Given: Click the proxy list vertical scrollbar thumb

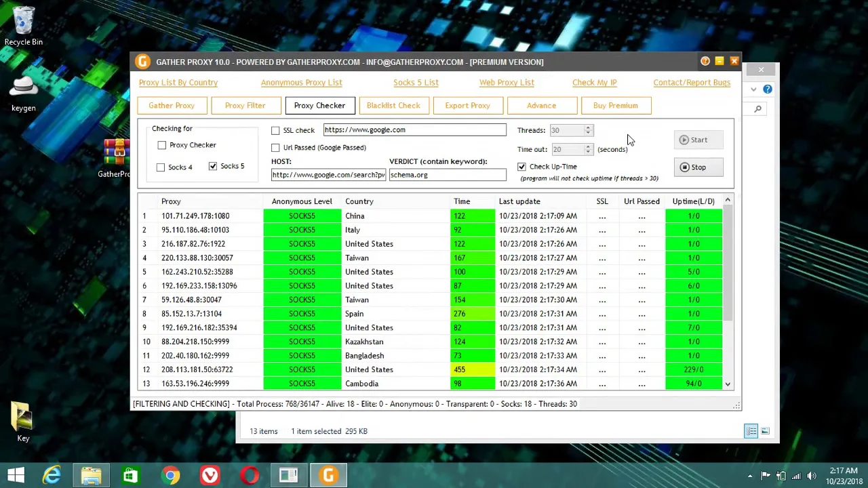Looking at the screenshot, I should click(x=728, y=263).
